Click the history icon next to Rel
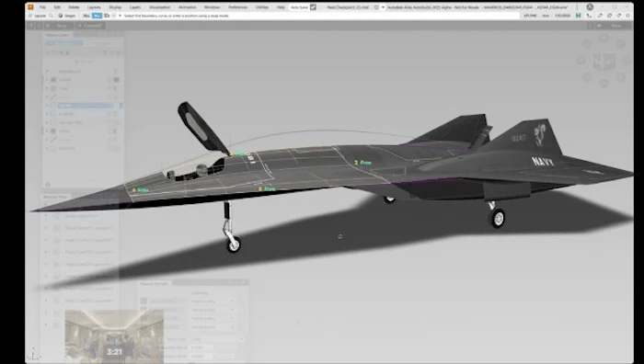 coord(107,16)
